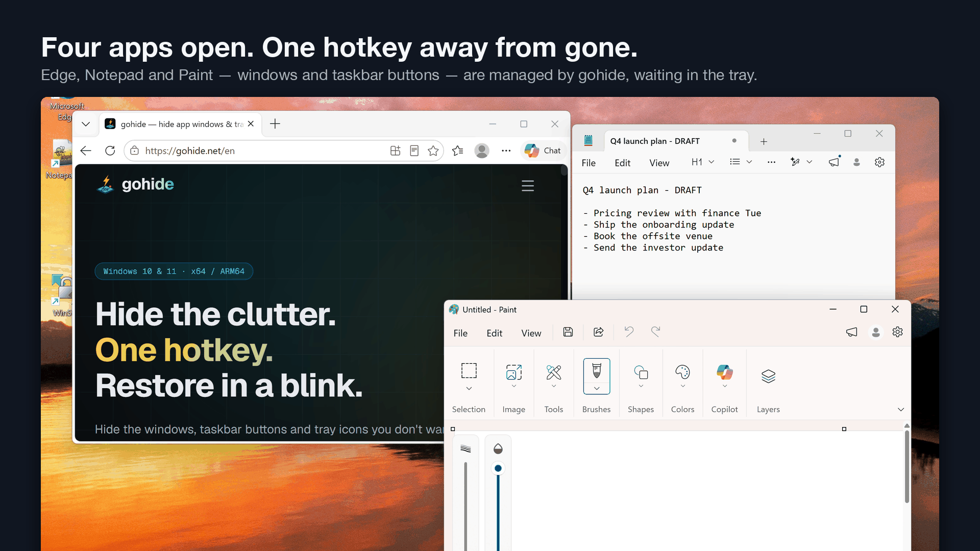Click the Edge address bar URL
Screen dimensions: 980x551
coord(190,151)
